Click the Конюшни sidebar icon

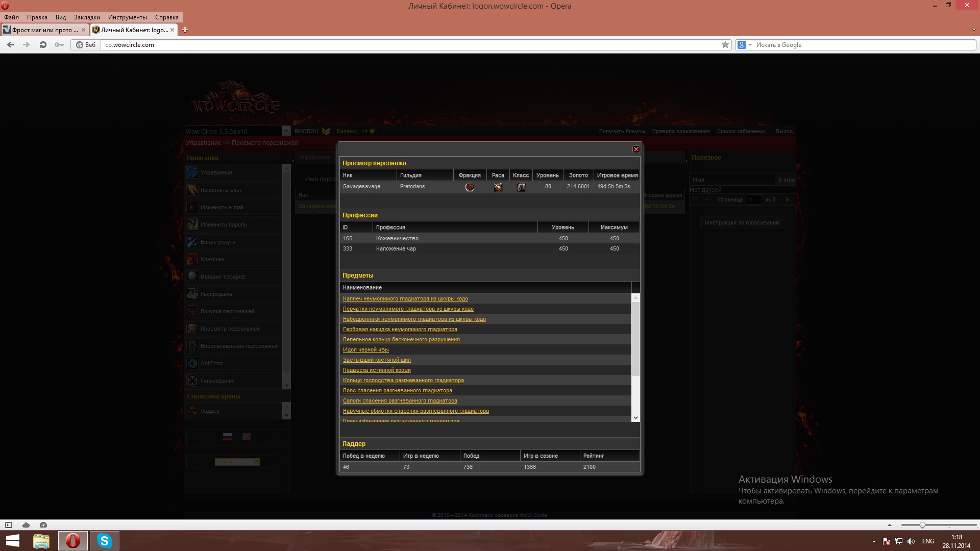(192, 259)
